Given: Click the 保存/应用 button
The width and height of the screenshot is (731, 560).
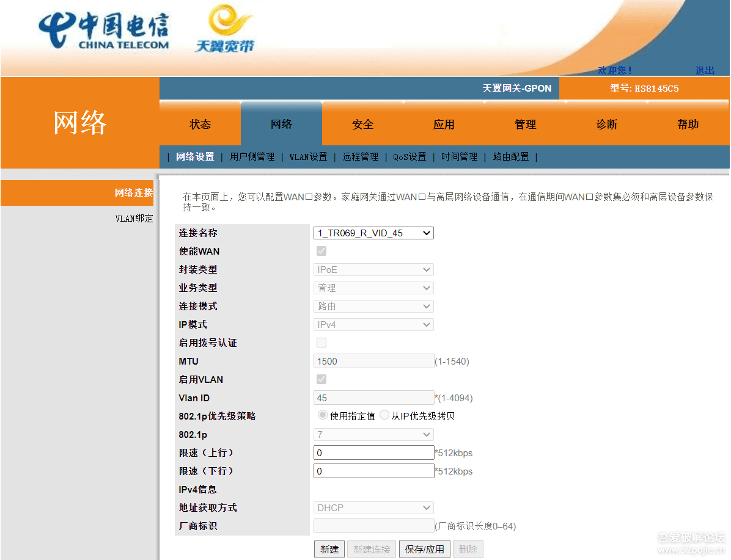Looking at the screenshot, I should [425, 549].
